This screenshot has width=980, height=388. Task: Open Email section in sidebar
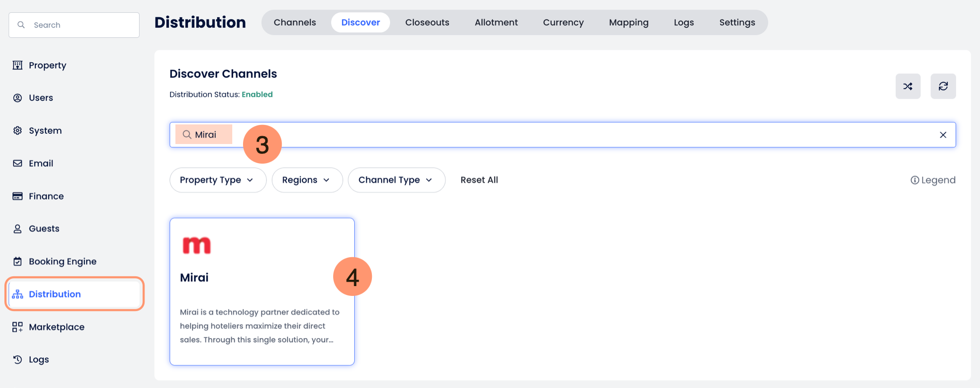[41, 164]
